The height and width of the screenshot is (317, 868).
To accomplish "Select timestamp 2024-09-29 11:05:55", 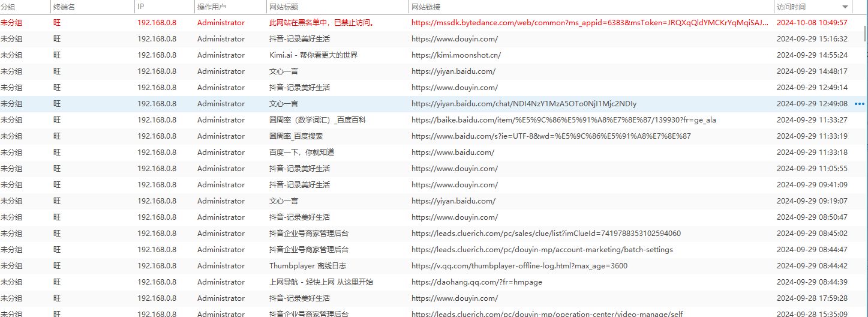I will pyautogui.click(x=812, y=169).
